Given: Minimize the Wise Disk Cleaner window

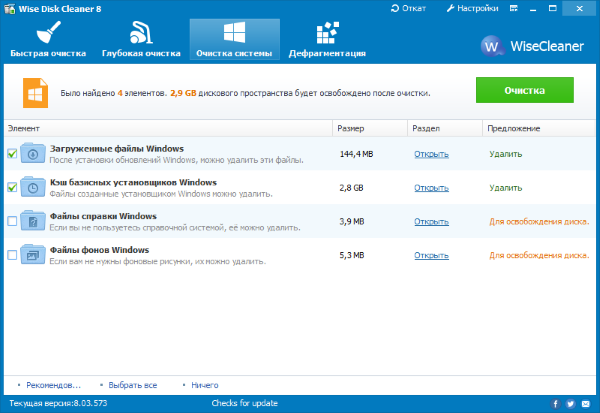Looking at the screenshot, I should click(x=533, y=8).
